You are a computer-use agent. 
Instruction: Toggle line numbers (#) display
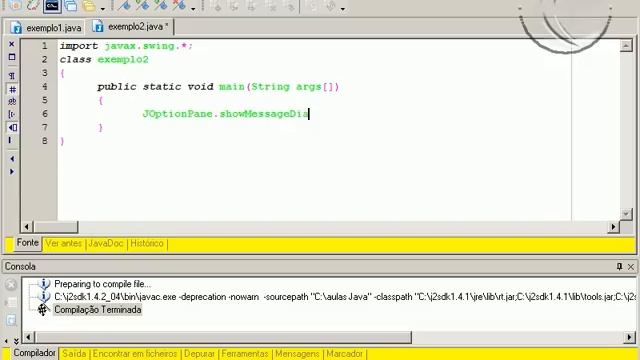point(12,89)
